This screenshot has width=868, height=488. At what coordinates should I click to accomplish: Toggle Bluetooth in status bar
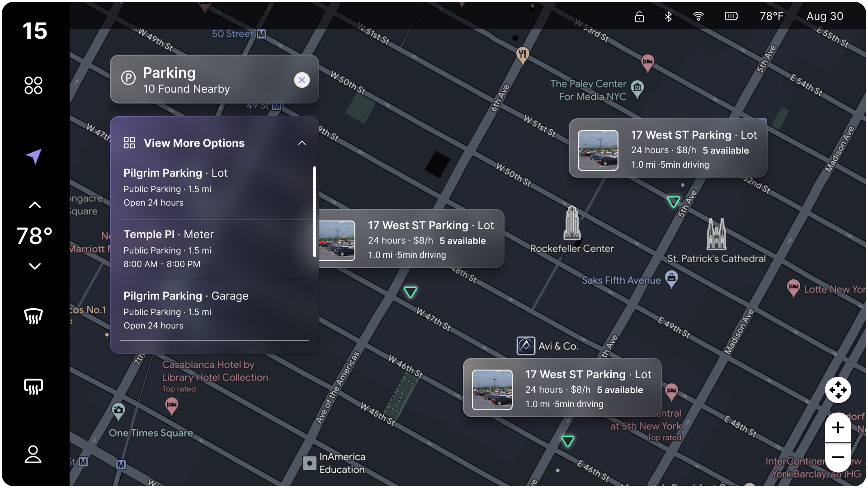click(x=668, y=17)
